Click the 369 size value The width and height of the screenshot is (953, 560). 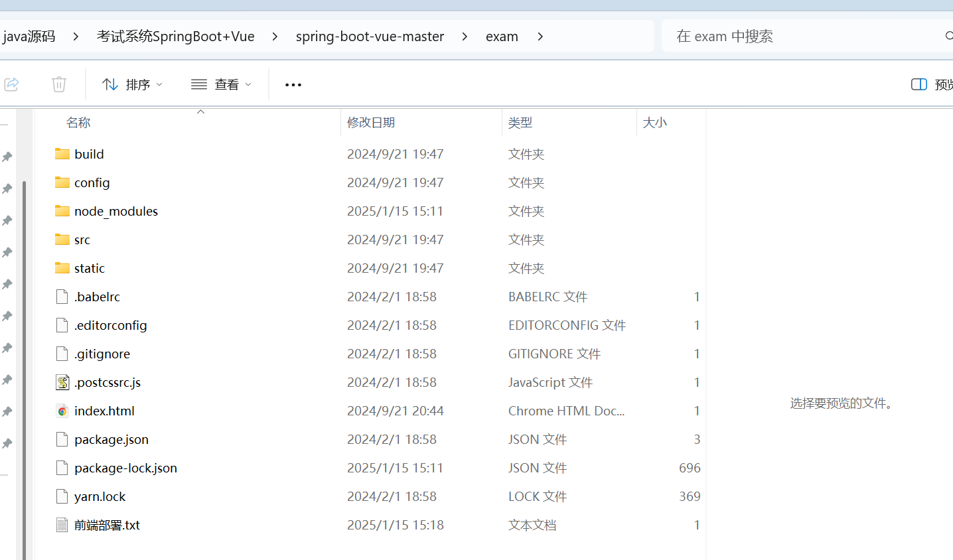click(690, 496)
